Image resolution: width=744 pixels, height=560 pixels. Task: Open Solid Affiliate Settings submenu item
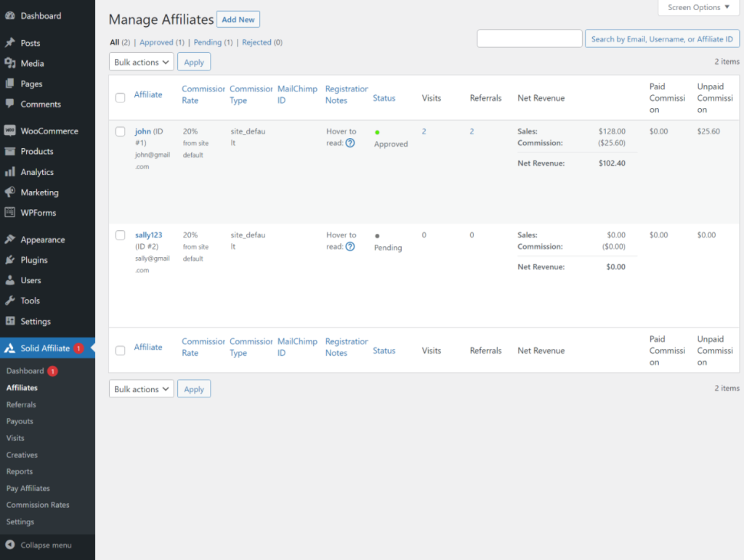[20, 522]
